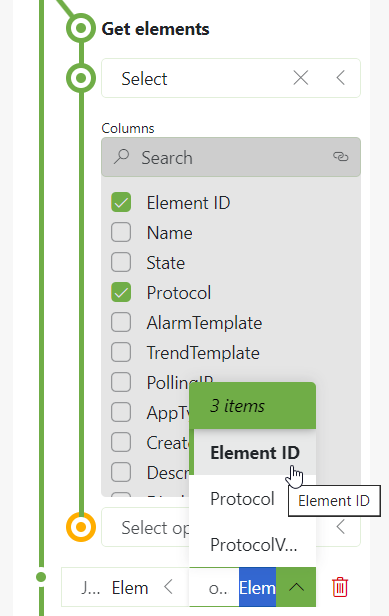Tick the AlarmTemplate checkbox
The image size is (389, 616).
[x=121, y=323]
